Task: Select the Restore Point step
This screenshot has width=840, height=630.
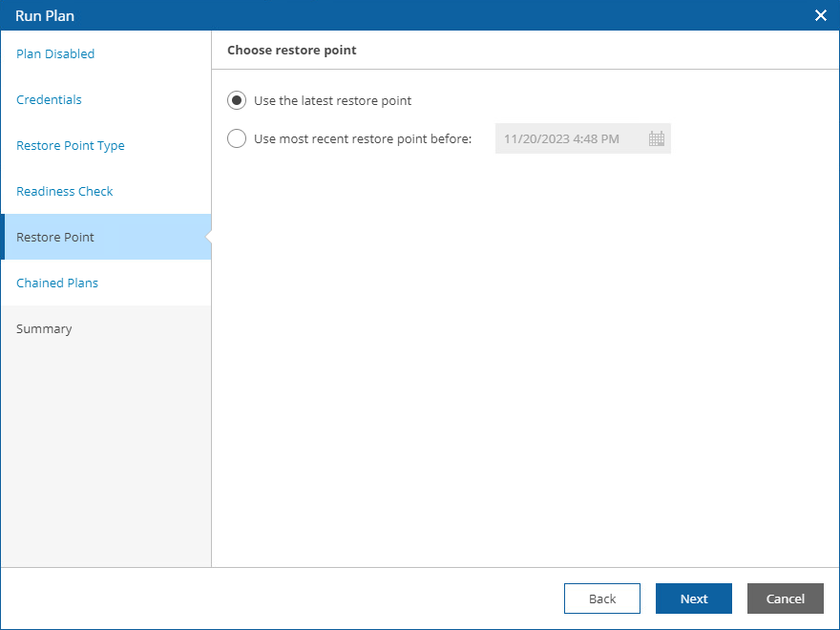Action: pyautogui.click(x=55, y=237)
